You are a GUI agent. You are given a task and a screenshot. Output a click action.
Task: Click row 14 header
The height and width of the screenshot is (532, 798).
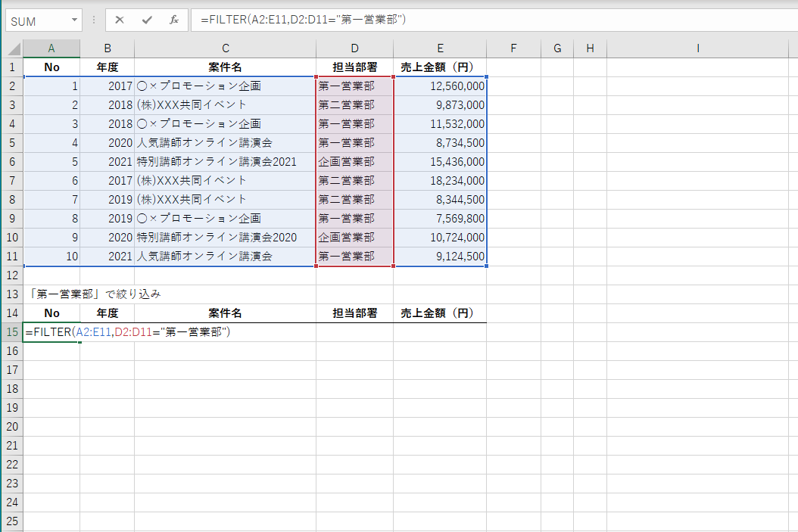click(11, 313)
